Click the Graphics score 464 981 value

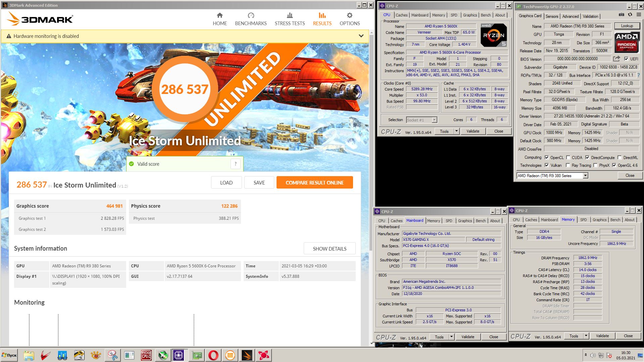click(114, 206)
